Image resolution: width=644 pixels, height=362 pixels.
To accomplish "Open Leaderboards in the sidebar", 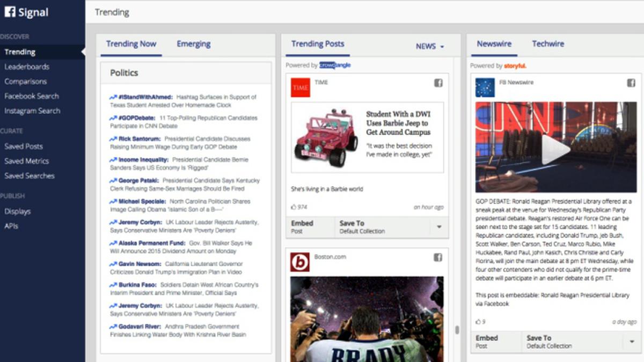I will [x=27, y=67].
